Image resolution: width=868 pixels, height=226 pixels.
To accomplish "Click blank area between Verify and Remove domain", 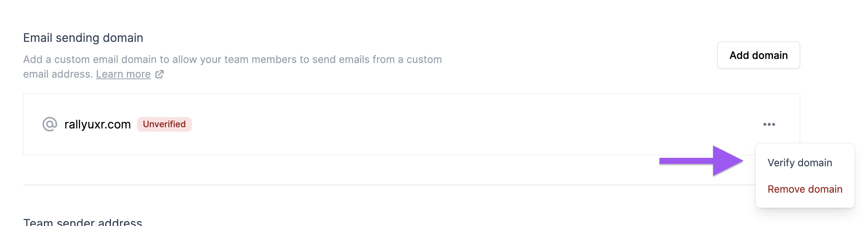I will (x=805, y=176).
